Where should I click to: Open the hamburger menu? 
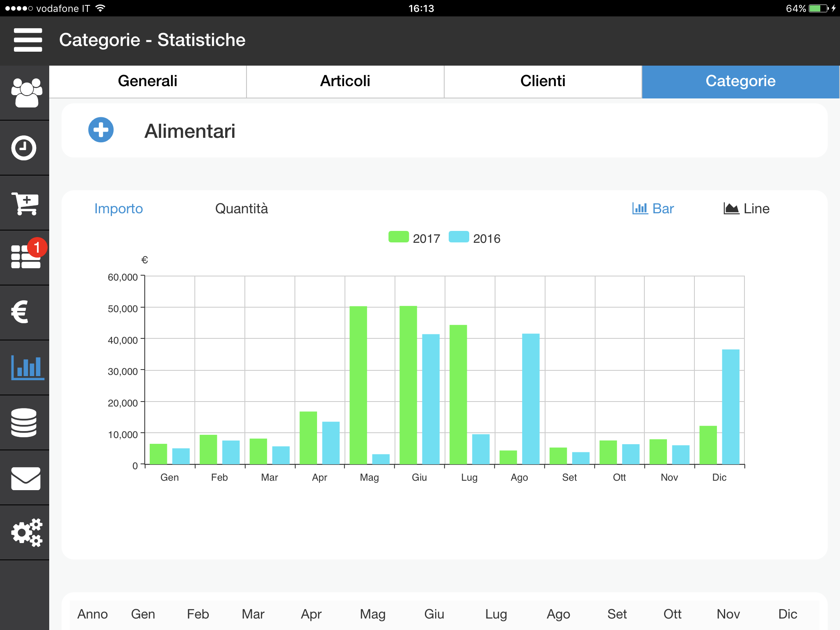27,40
